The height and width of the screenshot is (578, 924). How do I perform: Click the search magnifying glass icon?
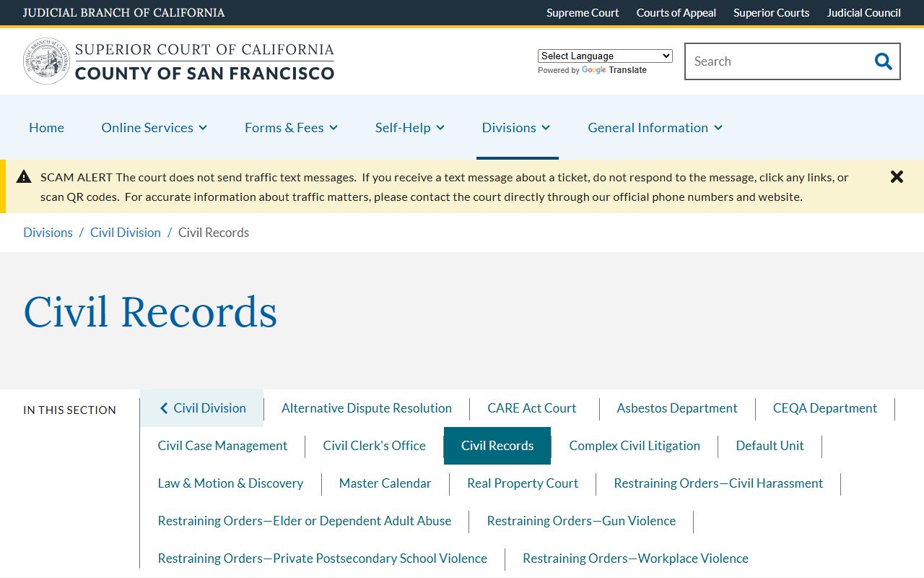pyautogui.click(x=883, y=61)
